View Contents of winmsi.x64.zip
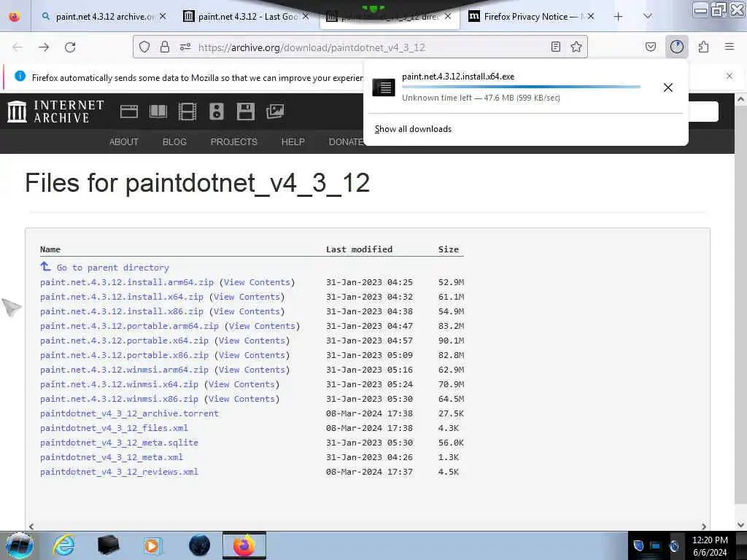Image resolution: width=747 pixels, height=560 pixels. point(241,384)
